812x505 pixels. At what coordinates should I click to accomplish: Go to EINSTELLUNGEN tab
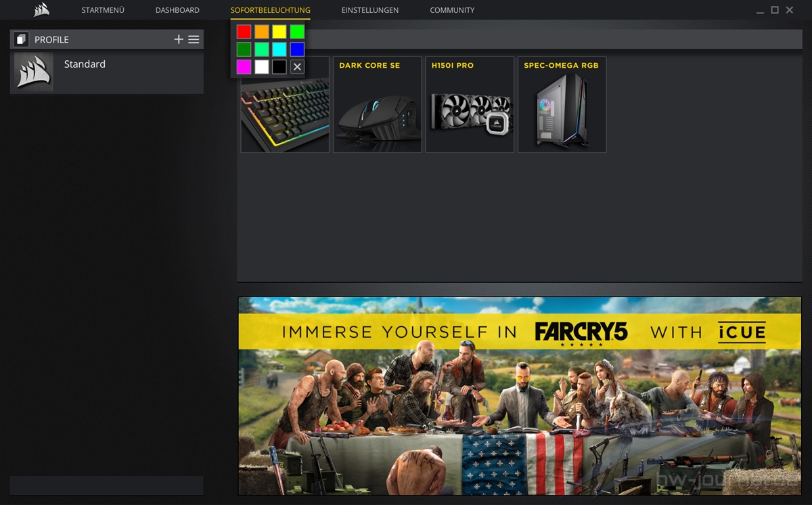point(370,10)
